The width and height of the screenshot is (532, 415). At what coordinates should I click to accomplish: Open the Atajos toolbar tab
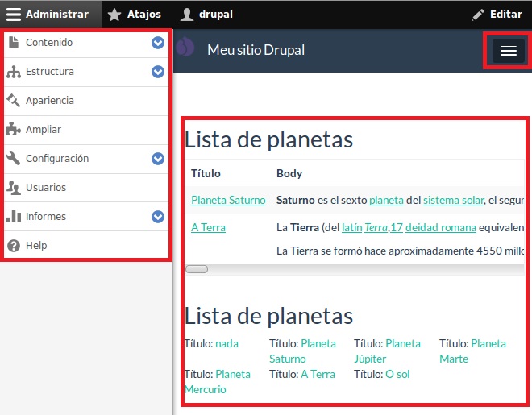point(135,15)
